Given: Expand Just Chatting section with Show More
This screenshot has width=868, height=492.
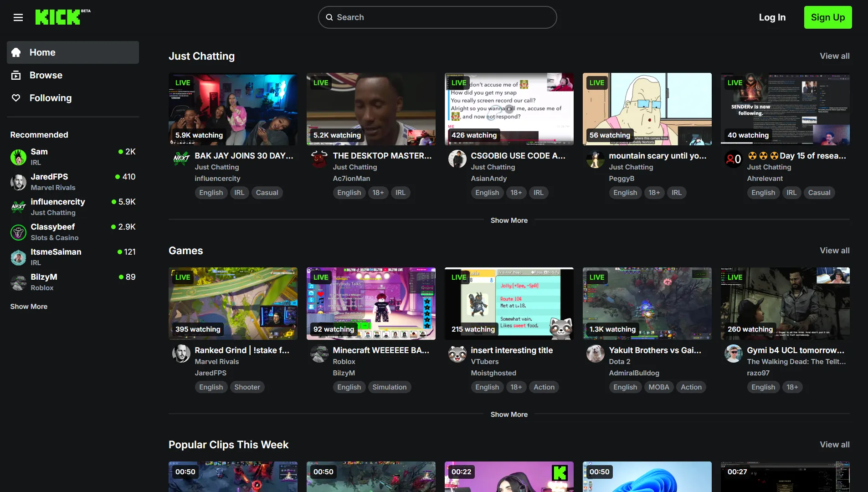Looking at the screenshot, I should [x=509, y=220].
